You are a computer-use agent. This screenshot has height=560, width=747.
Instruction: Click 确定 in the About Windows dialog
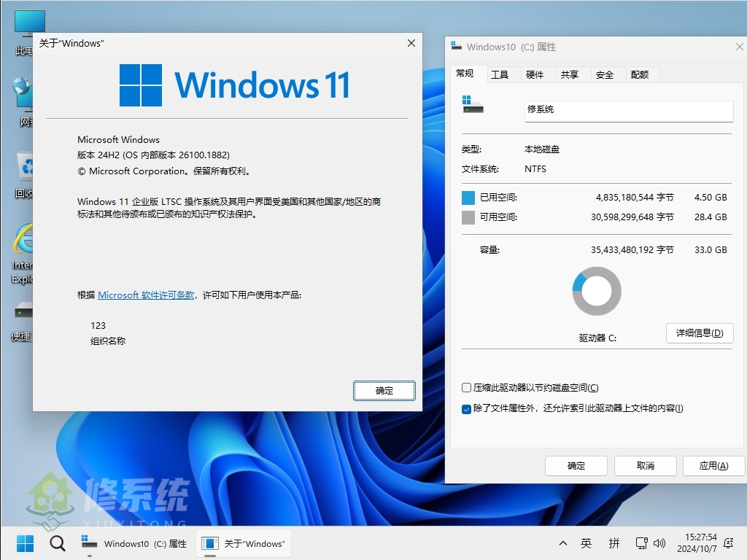[x=384, y=391]
